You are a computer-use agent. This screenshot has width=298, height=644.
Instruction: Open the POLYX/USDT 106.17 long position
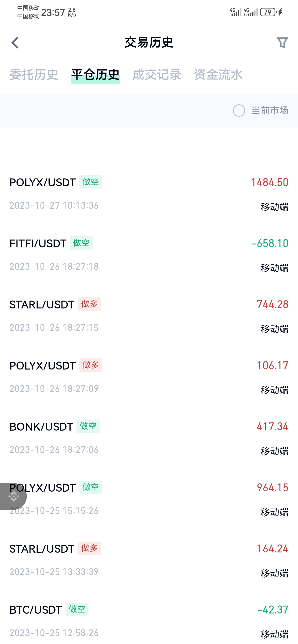(149, 376)
